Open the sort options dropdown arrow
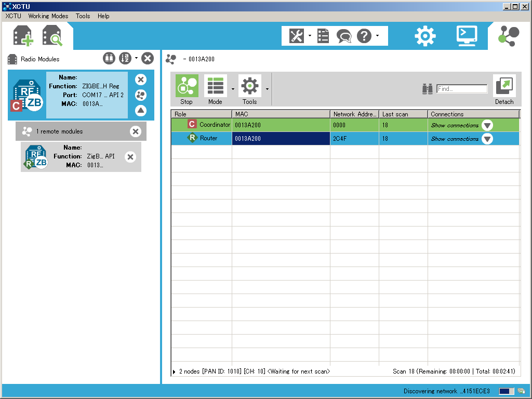 [137, 58]
